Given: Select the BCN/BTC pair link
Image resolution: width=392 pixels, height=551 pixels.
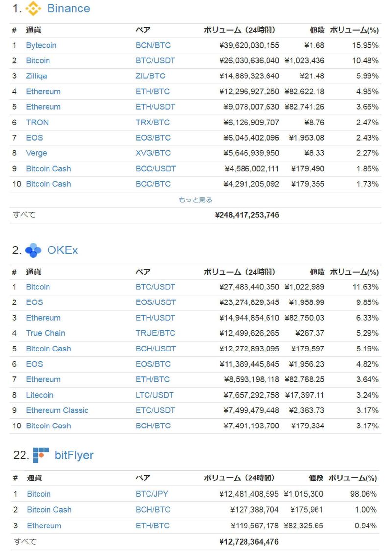Looking at the screenshot, I should 153,45.
